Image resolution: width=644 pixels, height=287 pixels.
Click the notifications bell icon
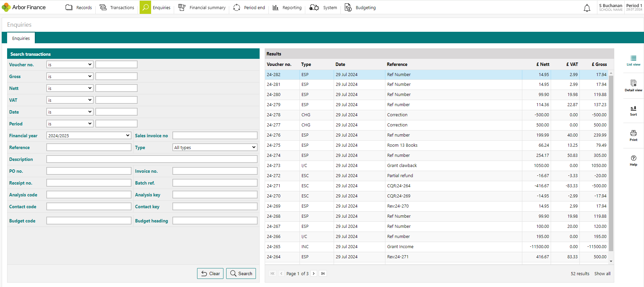pos(587,8)
